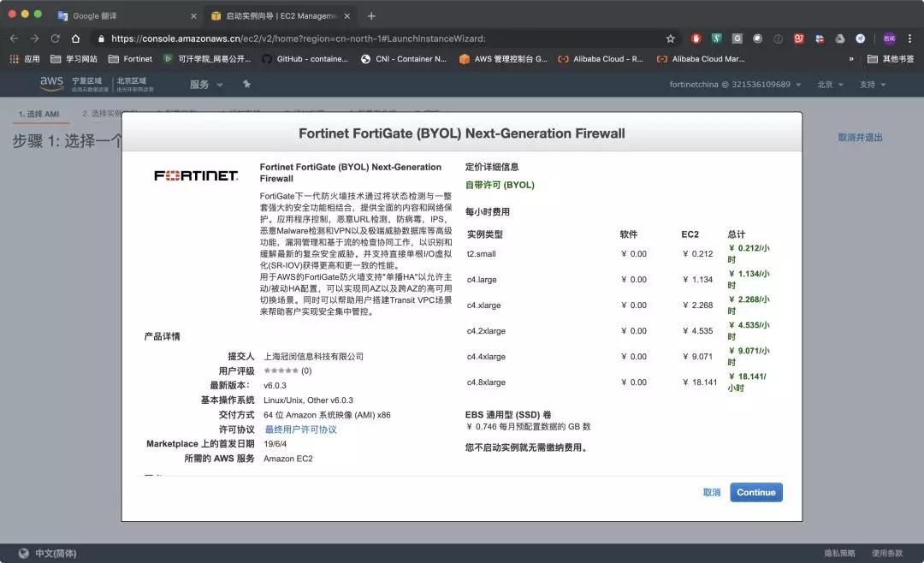Open the fortinetchina account dropdown
Image resolution: width=924 pixels, height=563 pixels.
[736, 85]
